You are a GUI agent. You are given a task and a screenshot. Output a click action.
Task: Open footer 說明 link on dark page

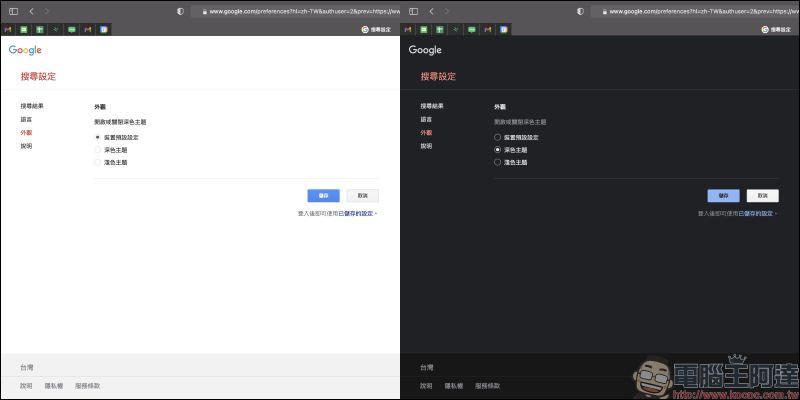(x=426, y=386)
